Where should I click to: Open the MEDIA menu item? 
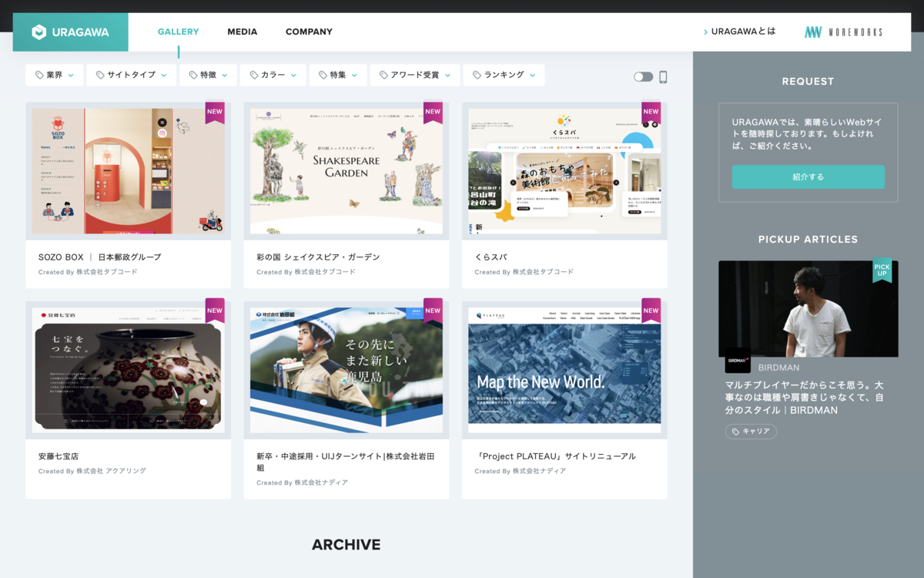pyautogui.click(x=242, y=32)
